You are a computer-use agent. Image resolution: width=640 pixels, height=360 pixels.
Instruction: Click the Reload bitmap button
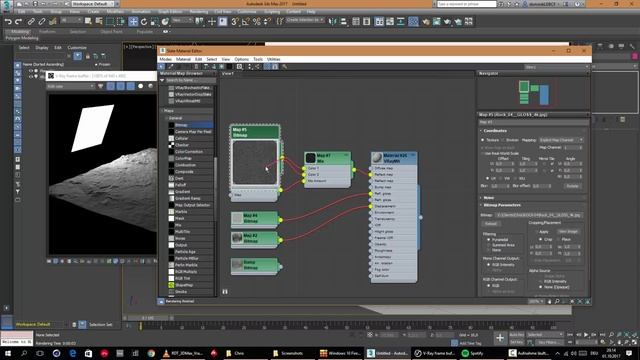491,224
